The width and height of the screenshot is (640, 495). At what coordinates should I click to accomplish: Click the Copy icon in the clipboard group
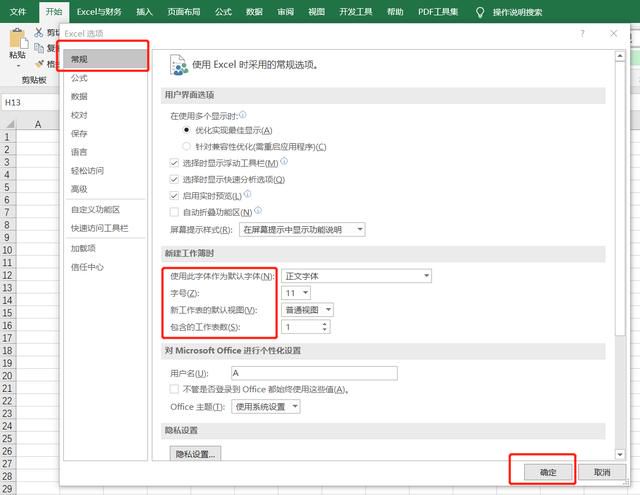pyautogui.click(x=39, y=48)
